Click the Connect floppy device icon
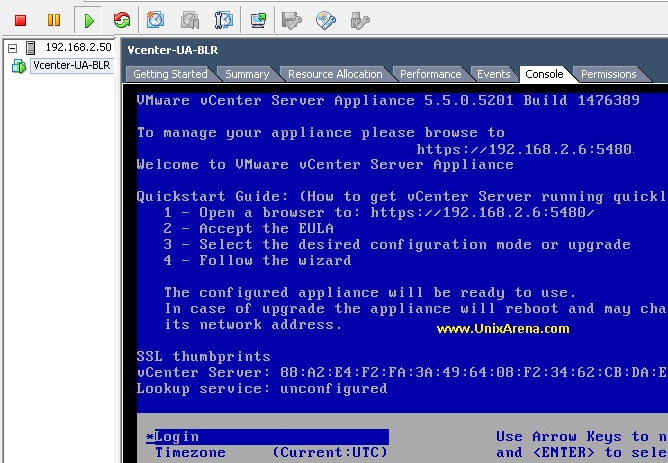The height and width of the screenshot is (463, 668). tap(292, 20)
